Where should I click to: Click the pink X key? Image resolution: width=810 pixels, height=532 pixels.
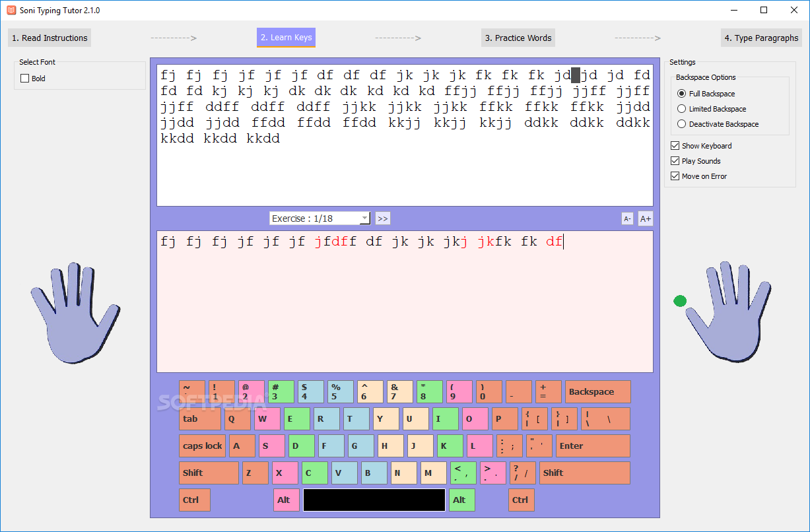coord(285,473)
